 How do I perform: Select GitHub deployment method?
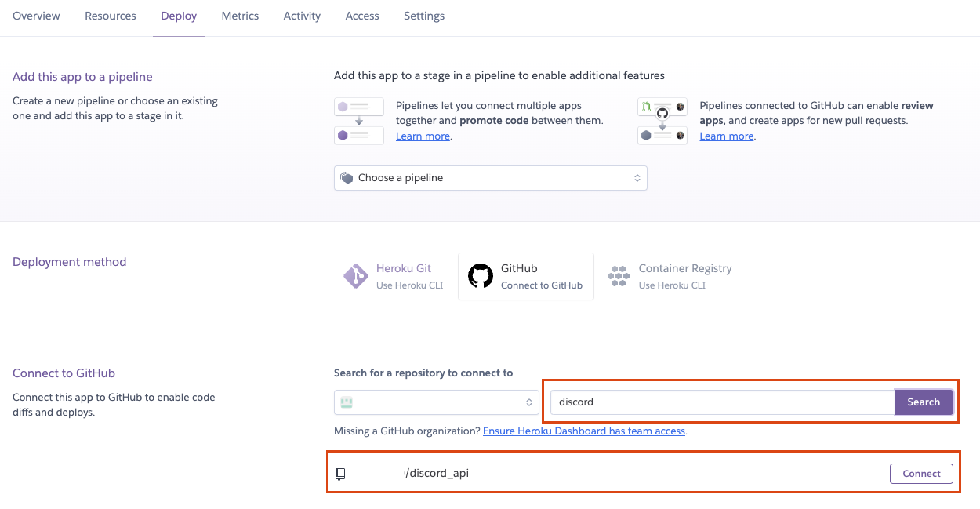[526, 276]
